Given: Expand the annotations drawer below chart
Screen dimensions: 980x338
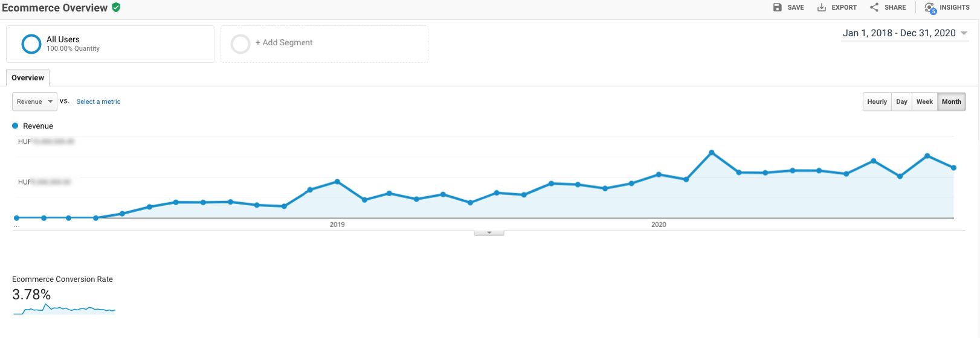Looking at the screenshot, I should pyautogui.click(x=489, y=233).
